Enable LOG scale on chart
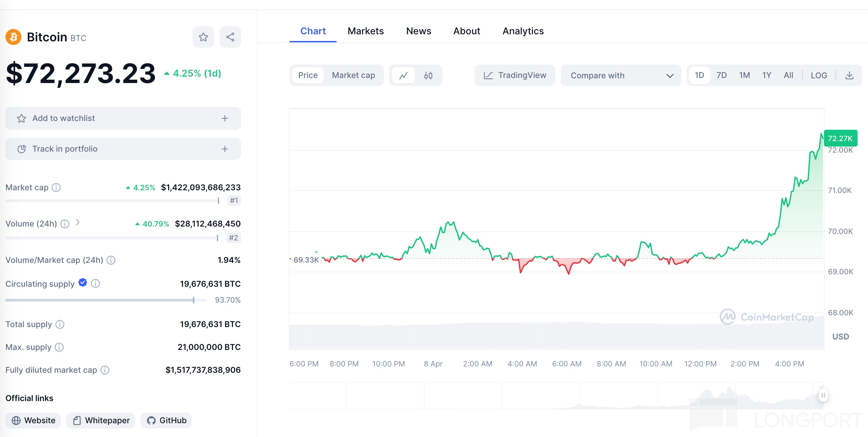This screenshot has height=437, width=868. pos(819,76)
